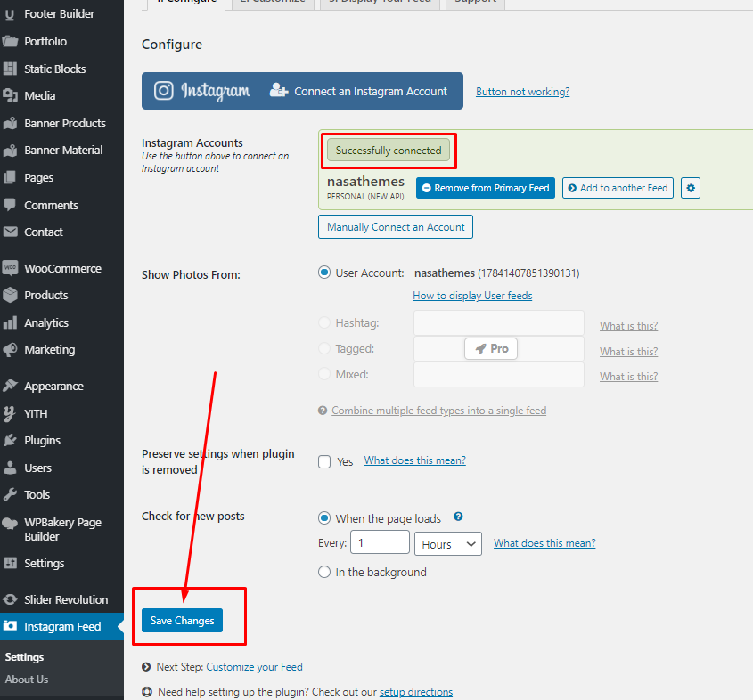Click the Mixed text input field
This screenshot has width=753, height=700.
tap(498, 374)
